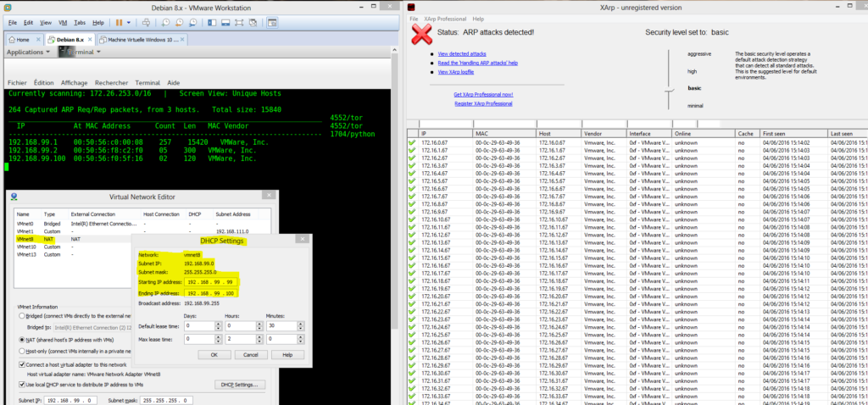Enter full screen mode in VMware toolbar
This screenshot has height=405, width=868.
[x=238, y=23]
